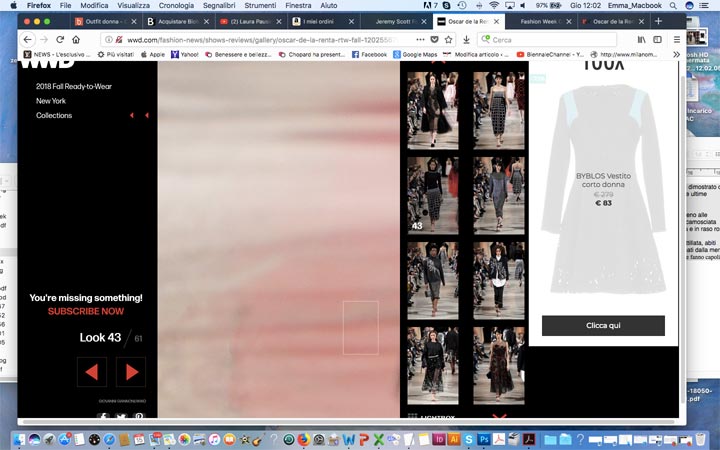The image size is (720, 450).
Task: Open Safari from the Dock
Action: click(109, 439)
